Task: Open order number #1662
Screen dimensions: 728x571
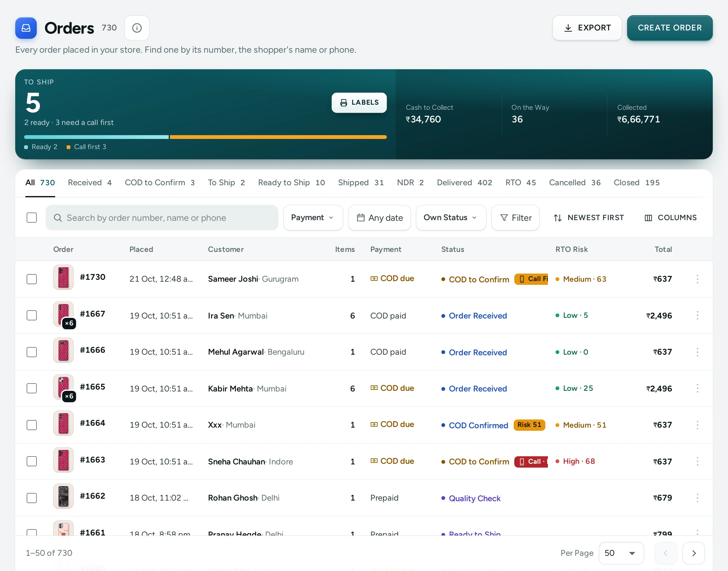Action: (93, 496)
